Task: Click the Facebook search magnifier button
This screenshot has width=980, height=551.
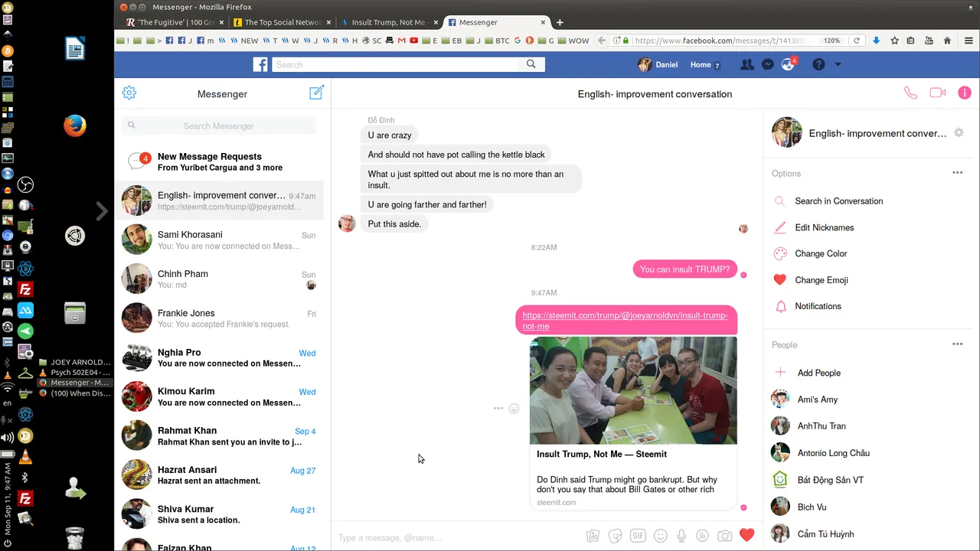Action: tap(531, 65)
